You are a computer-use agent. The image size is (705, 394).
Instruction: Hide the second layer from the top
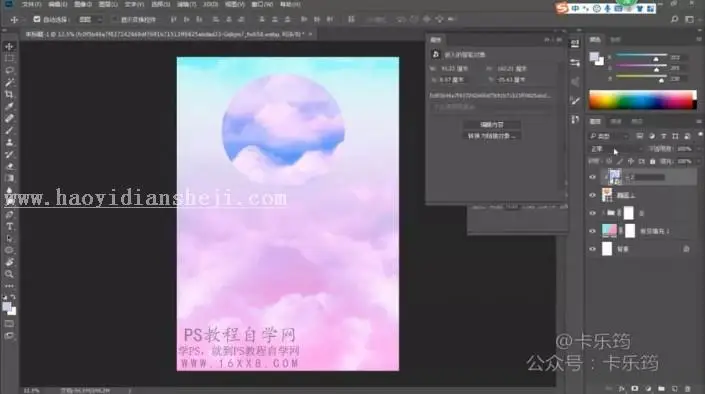[592, 195]
